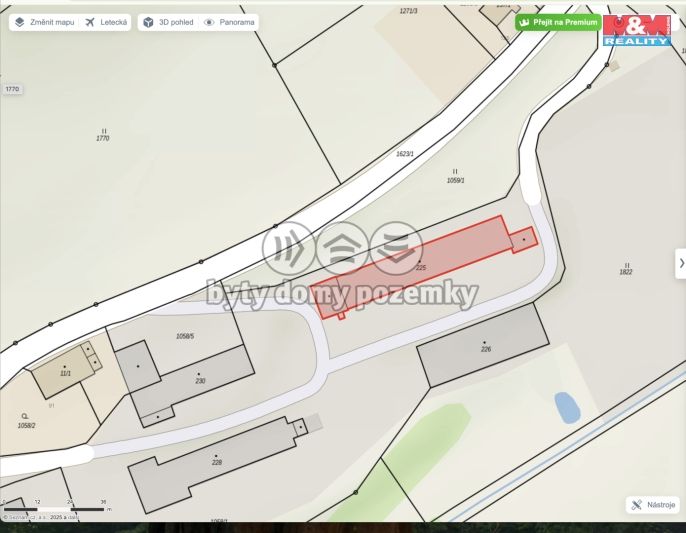The height and width of the screenshot is (533, 686).
Task: Open the Změnit mapu layers button
Action: (x=44, y=22)
